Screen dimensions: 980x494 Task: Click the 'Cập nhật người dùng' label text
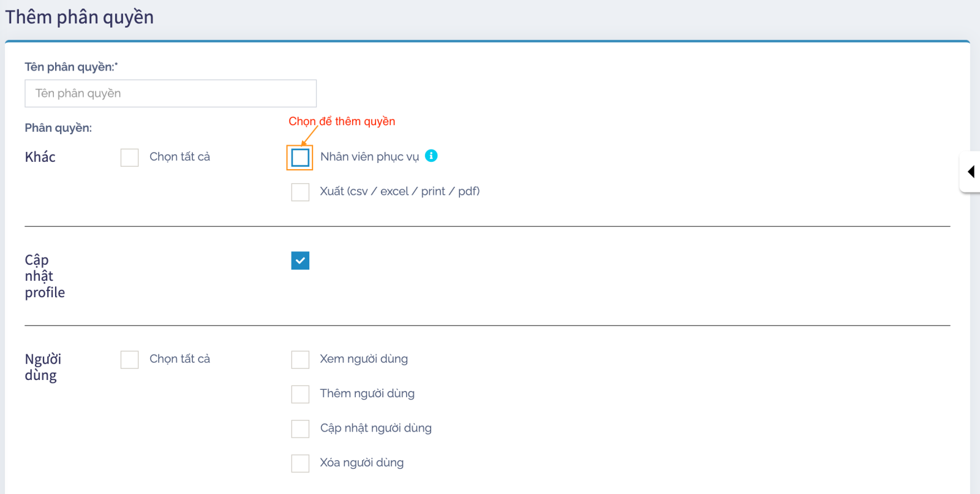pyautogui.click(x=375, y=428)
